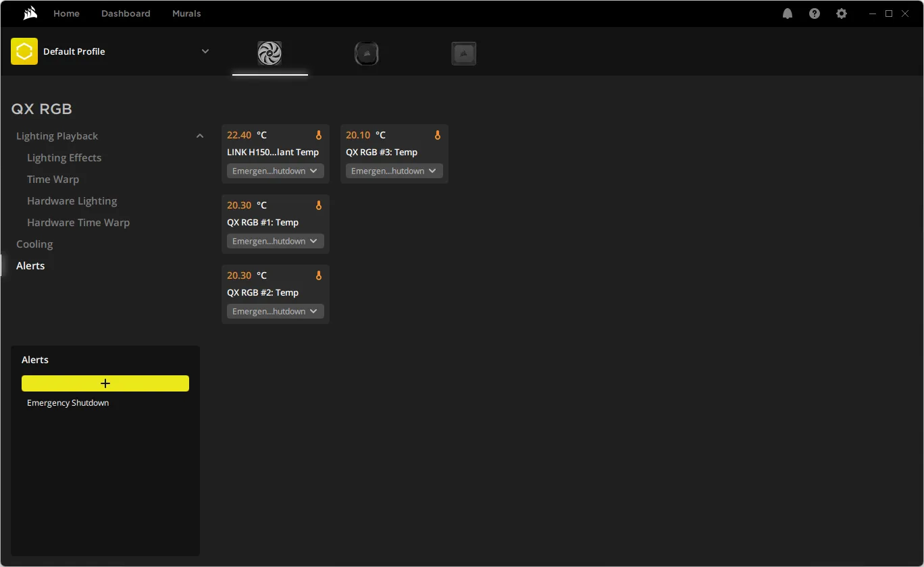Expand the Default Profile dropdown chevron
Screen dimensions: 924x567
tap(205, 51)
